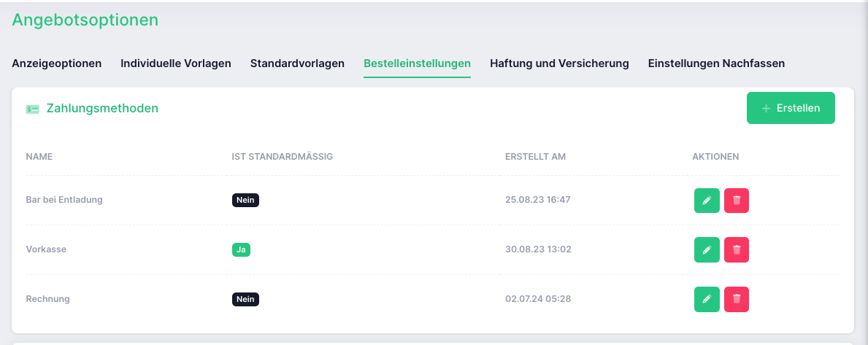The image size is (868, 345).
Task: Click the Name column header
Action: [x=39, y=157]
